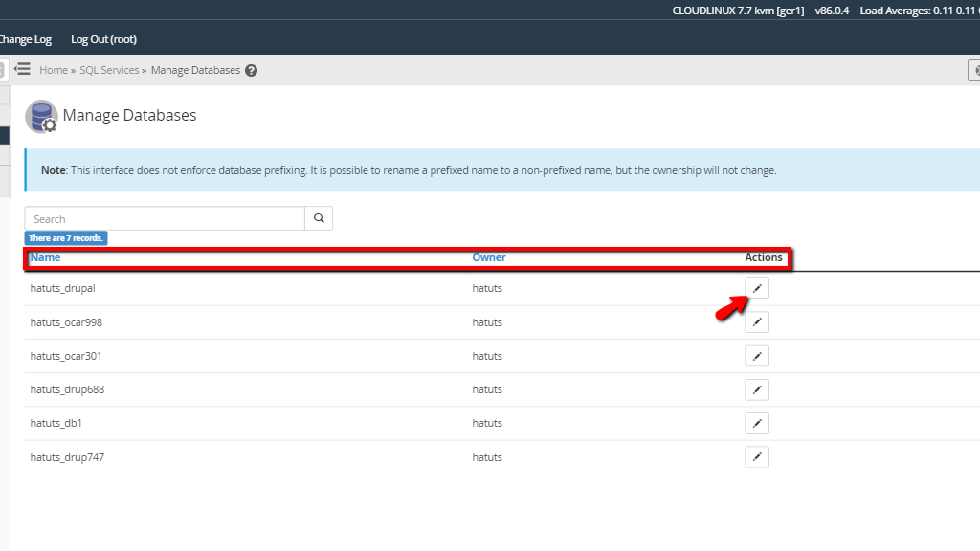
Task: Open the Change Log link
Action: [25, 39]
